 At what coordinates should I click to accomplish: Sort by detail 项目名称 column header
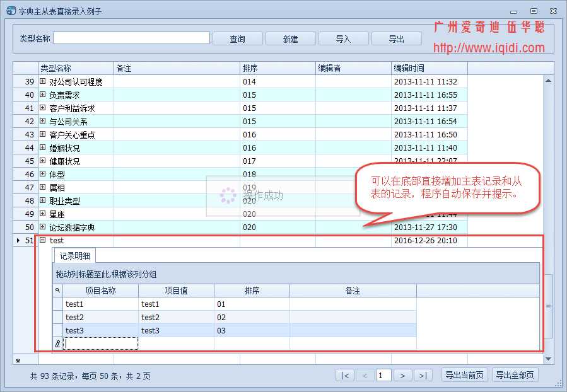100,291
